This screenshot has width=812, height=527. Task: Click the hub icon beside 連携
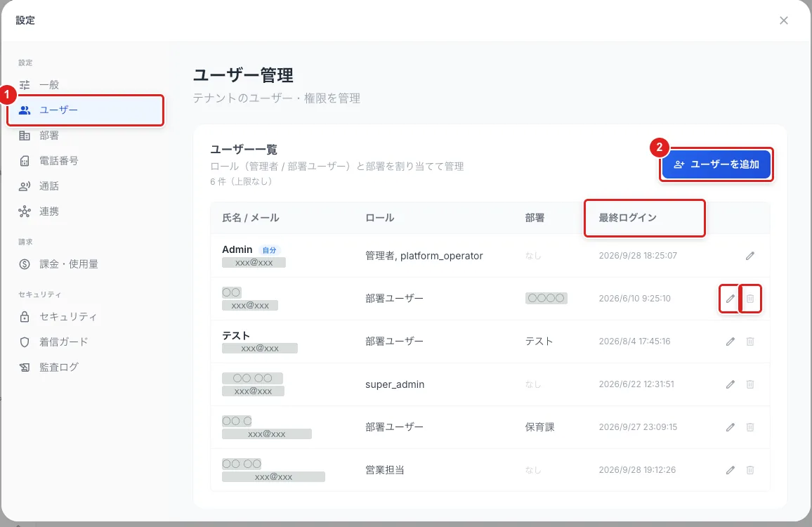(x=25, y=212)
